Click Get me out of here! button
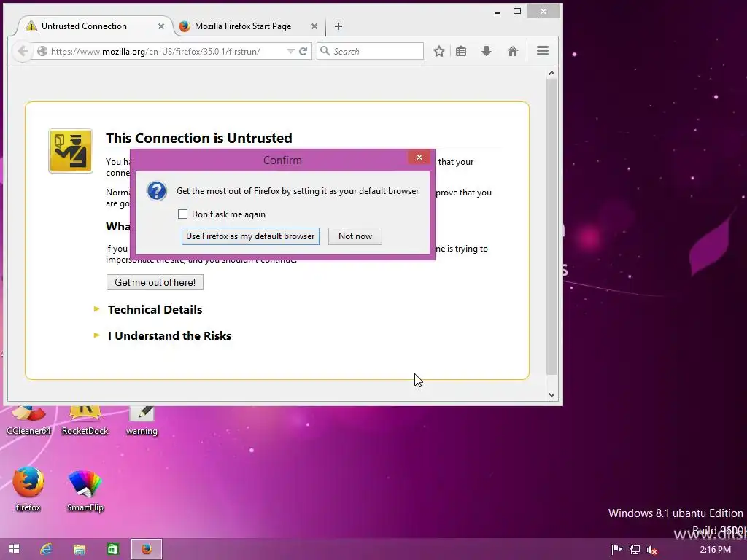The image size is (747, 560). pyautogui.click(x=155, y=282)
